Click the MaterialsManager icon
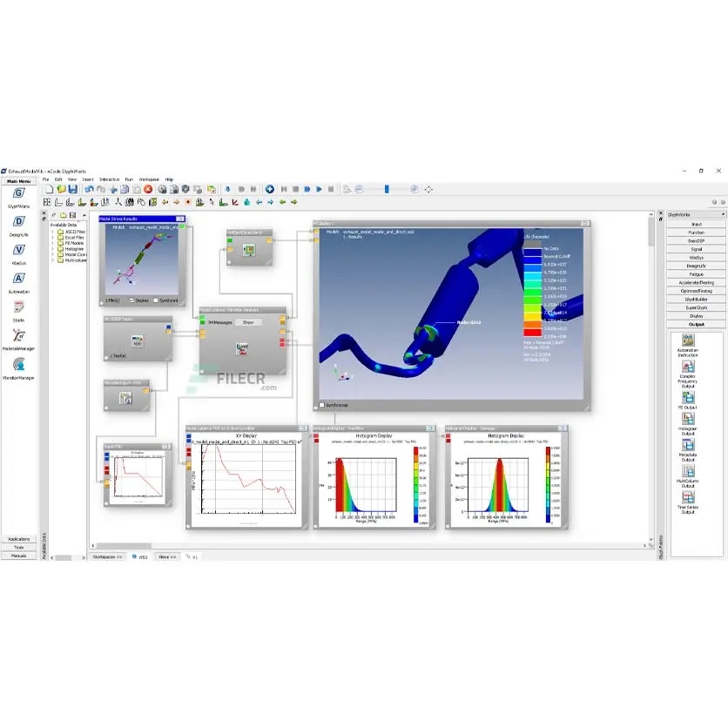Screen dimensions: 728x728 pyautogui.click(x=19, y=335)
